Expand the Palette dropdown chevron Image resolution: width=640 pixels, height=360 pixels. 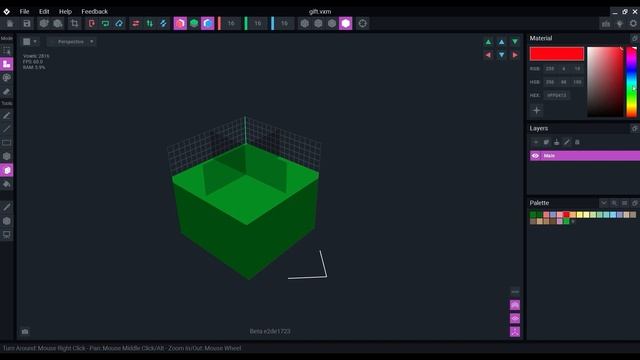[x=604, y=203]
